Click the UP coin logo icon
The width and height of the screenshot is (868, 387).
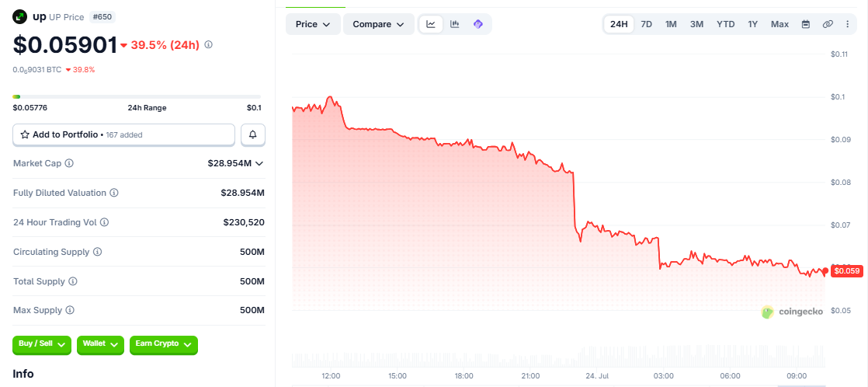(x=20, y=16)
